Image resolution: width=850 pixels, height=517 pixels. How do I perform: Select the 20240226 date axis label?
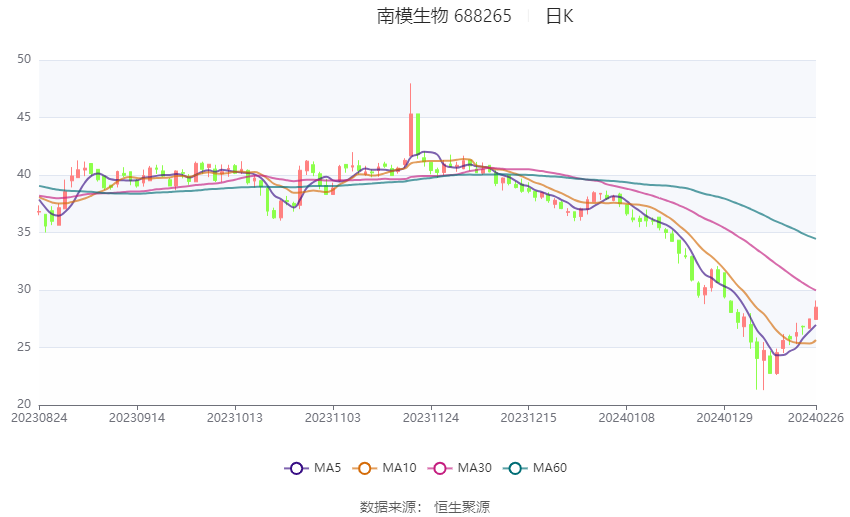point(815,418)
